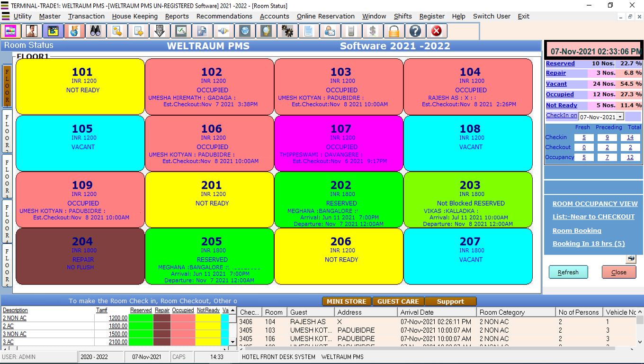Select the RAJESH AS guest table row

437,322
